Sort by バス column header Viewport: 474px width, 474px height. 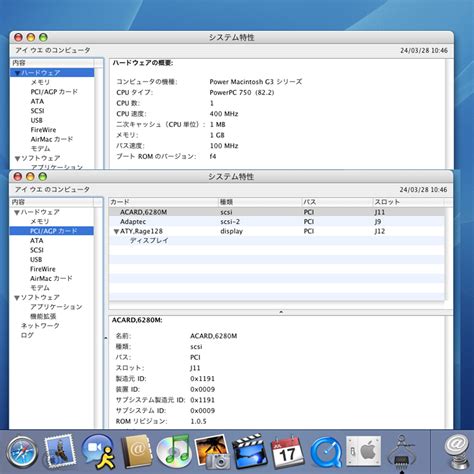(337, 202)
